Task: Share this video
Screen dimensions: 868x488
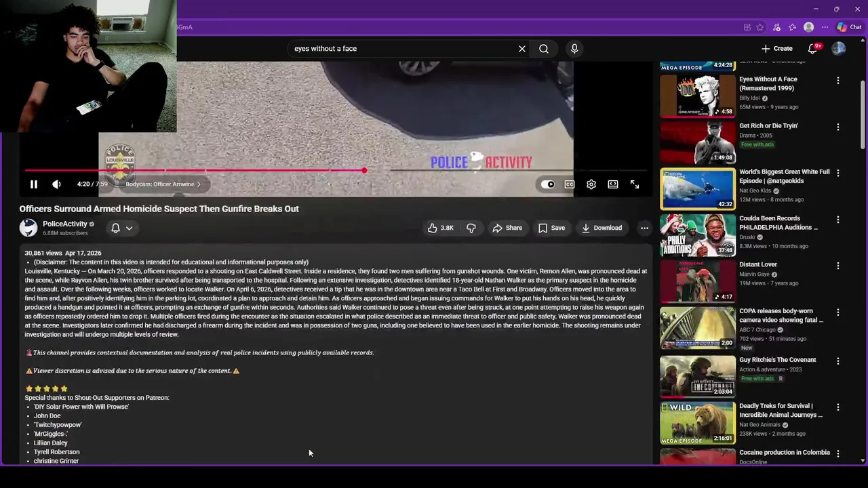Action: (x=507, y=228)
